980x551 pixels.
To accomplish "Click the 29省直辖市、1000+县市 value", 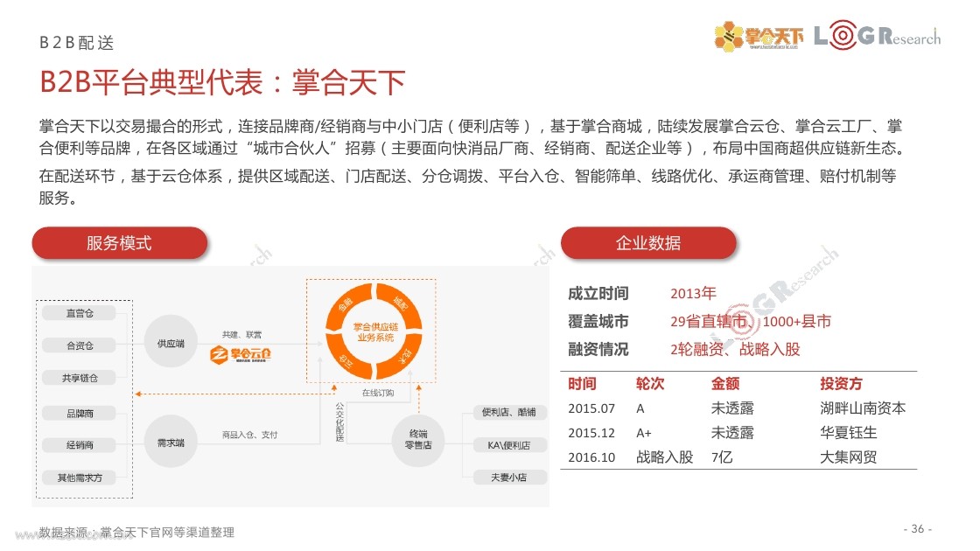I will coord(751,321).
